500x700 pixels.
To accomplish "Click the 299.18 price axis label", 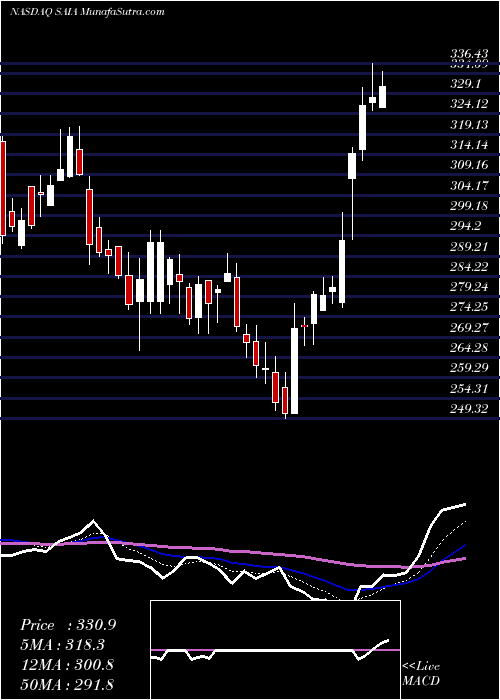I will coord(469,206).
